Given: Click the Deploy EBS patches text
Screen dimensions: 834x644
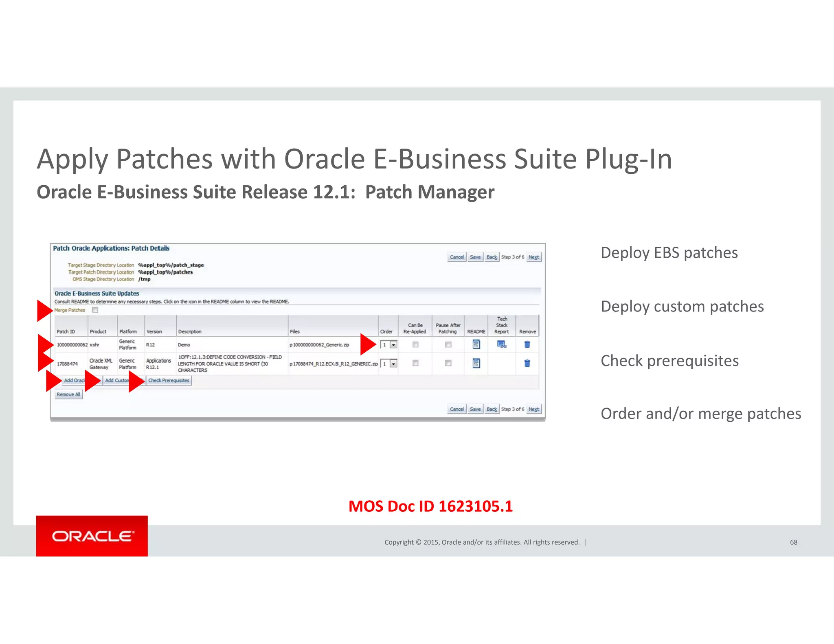Looking at the screenshot, I should 669,253.
